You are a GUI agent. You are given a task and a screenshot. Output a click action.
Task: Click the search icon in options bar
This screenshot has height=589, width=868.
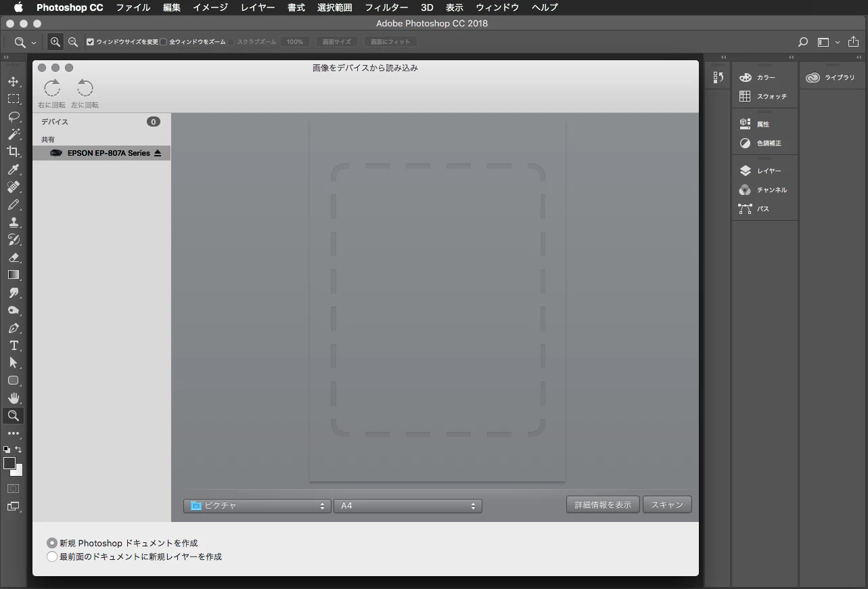[803, 42]
